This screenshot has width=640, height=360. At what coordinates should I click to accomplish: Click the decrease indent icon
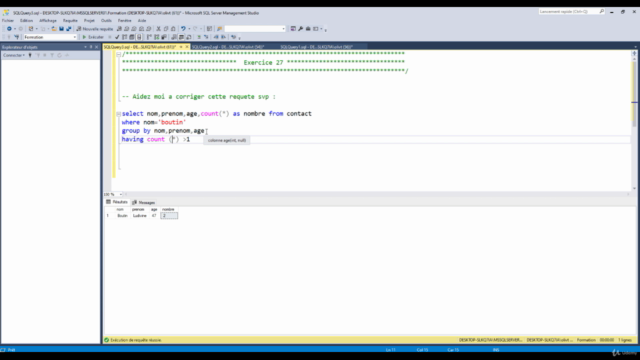click(216, 37)
